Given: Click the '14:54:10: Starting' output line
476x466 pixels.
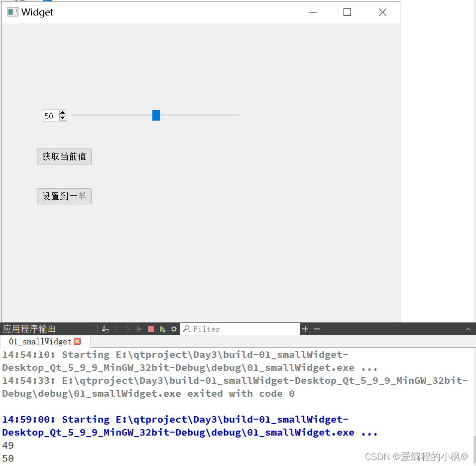Looking at the screenshot, I should pyautogui.click(x=175, y=355).
